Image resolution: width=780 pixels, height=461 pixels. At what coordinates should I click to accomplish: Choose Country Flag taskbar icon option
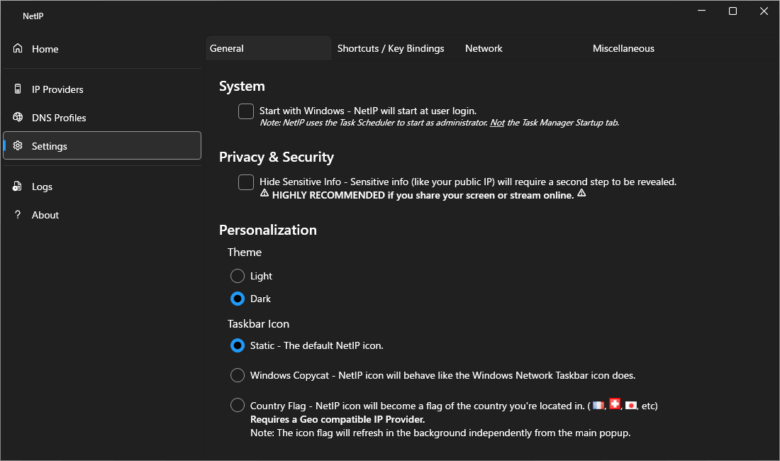point(237,405)
